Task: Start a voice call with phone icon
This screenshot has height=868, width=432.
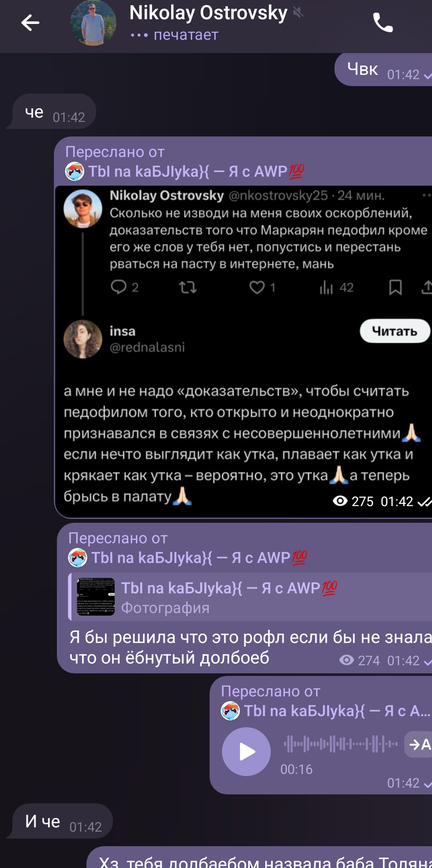Action: [383, 23]
